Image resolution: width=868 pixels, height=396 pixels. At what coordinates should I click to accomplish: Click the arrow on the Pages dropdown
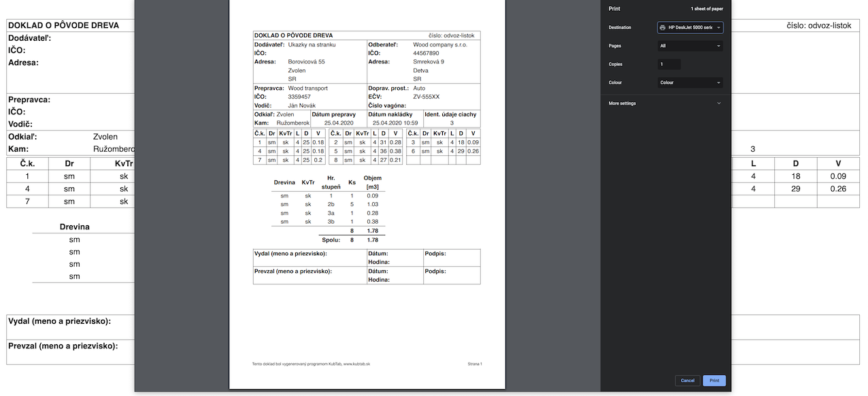(718, 46)
